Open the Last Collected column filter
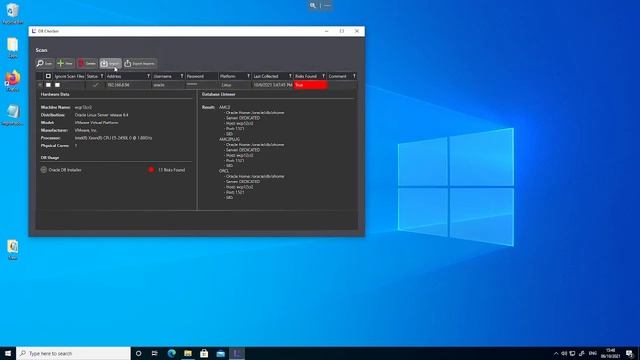This screenshot has height=360, width=640. [x=290, y=76]
